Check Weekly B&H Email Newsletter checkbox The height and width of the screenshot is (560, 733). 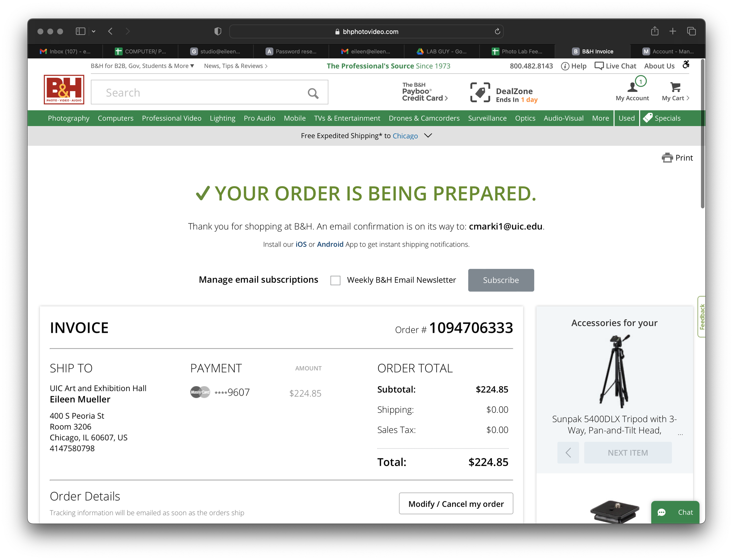[335, 280]
